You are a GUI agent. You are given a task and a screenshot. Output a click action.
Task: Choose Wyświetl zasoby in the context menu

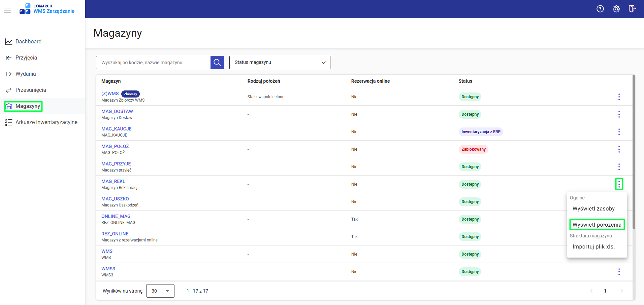click(593, 208)
